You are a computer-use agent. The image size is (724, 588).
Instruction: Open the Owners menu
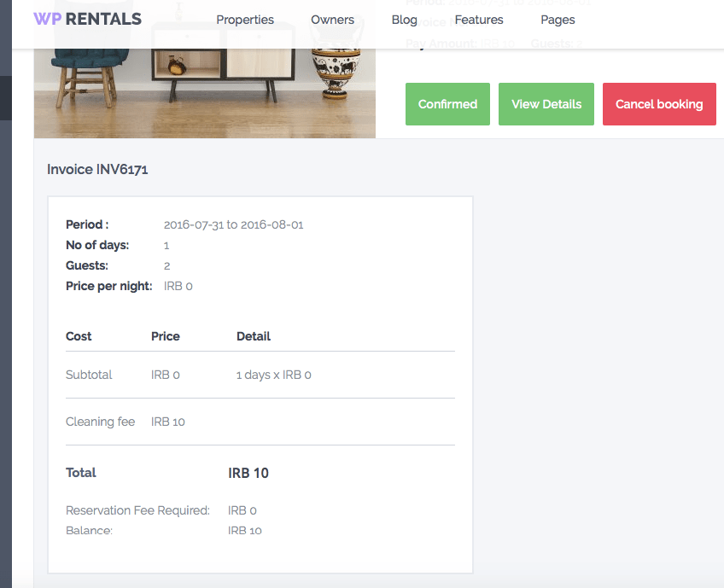tap(332, 20)
